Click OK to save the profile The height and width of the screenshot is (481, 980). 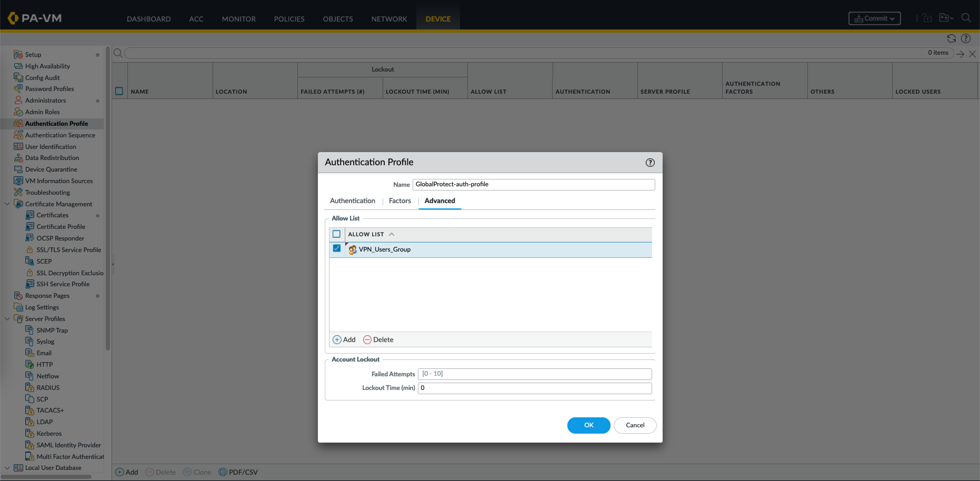(588, 425)
